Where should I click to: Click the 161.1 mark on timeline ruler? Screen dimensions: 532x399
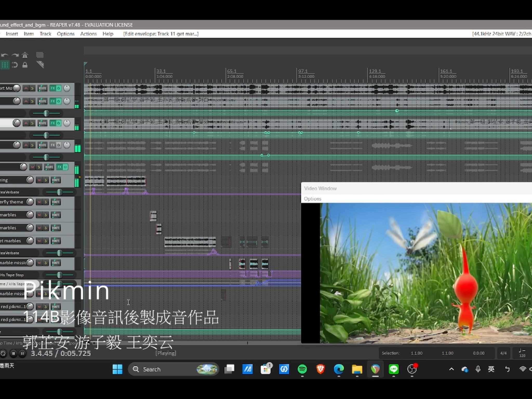pyautogui.click(x=446, y=71)
